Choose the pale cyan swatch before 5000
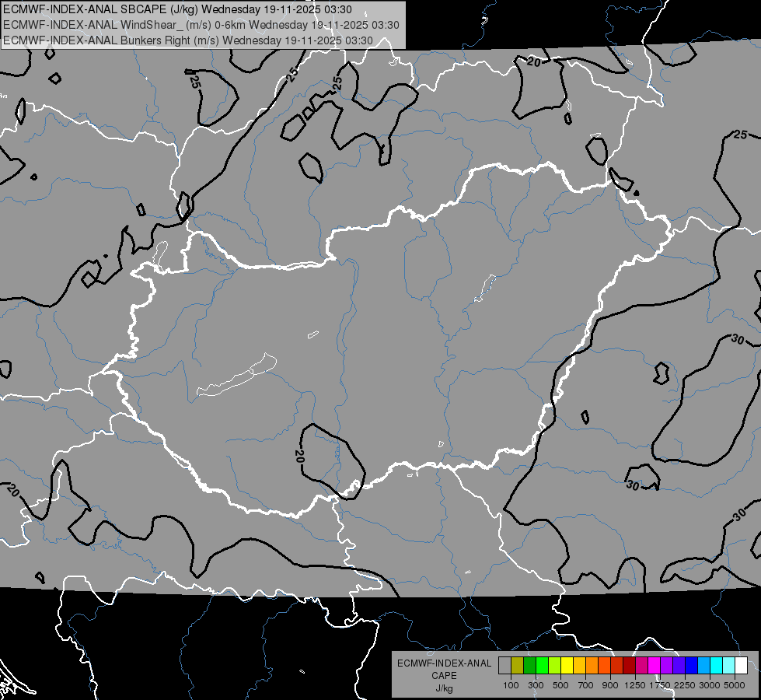This screenshot has width=761, height=700. point(728,666)
